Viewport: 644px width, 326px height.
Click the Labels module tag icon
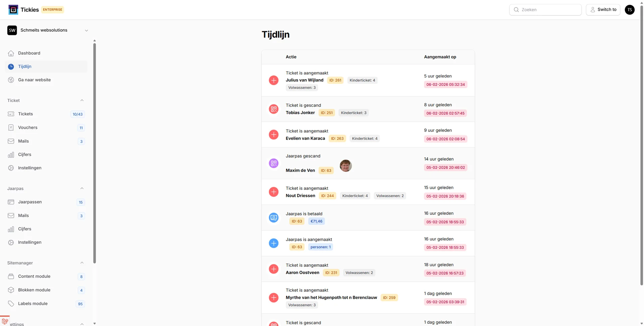click(x=11, y=304)
